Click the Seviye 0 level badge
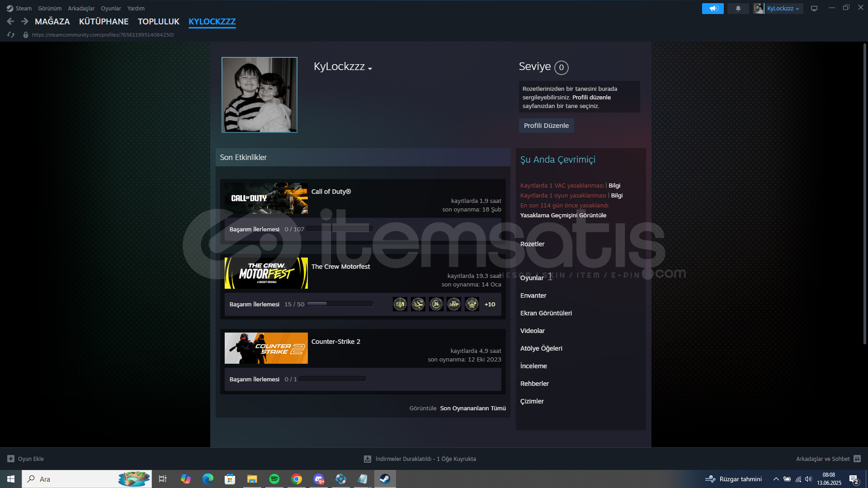868x488 pixels. [x=561, y=67]
